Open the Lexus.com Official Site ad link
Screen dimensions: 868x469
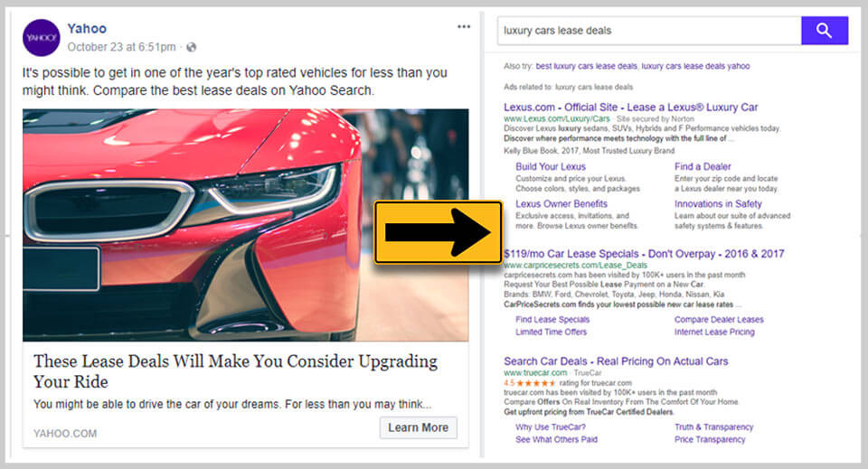click(630, 108)
